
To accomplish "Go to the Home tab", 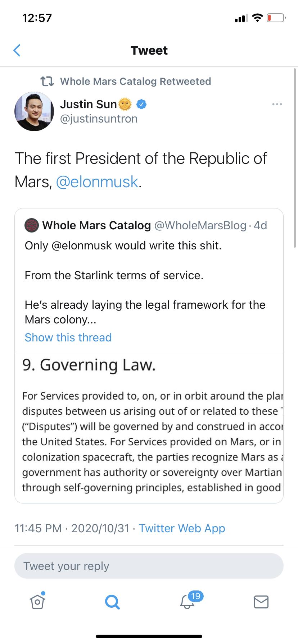I will pos(37,602).
